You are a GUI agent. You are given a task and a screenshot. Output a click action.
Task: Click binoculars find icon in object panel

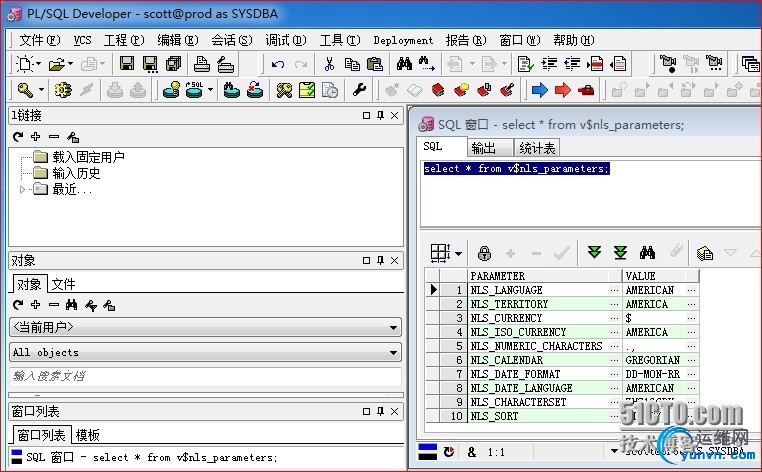tap(71, 305)
